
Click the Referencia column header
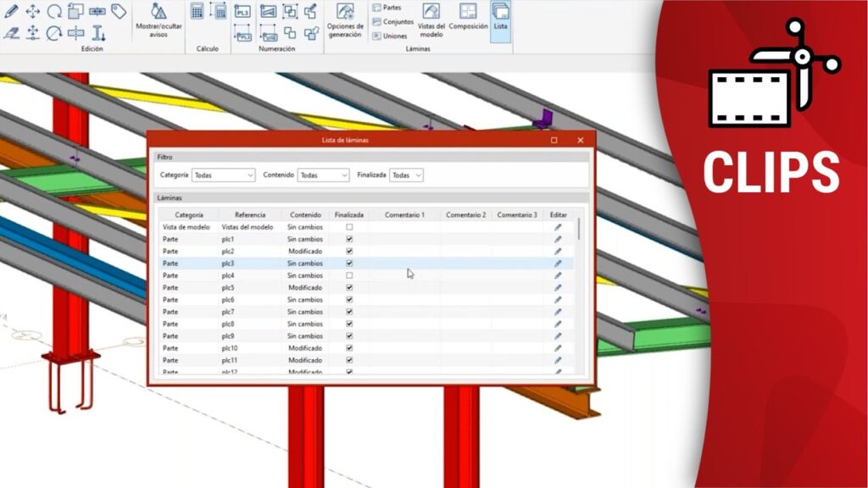pos(249,215)
